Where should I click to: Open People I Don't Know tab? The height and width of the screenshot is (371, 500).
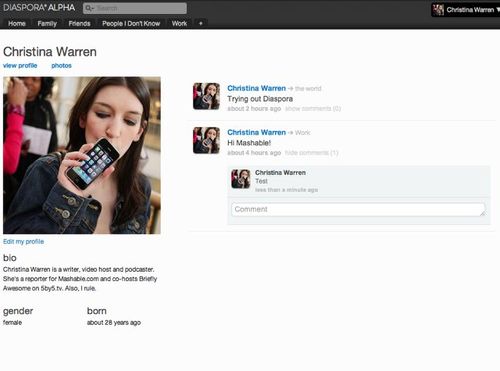131,23
